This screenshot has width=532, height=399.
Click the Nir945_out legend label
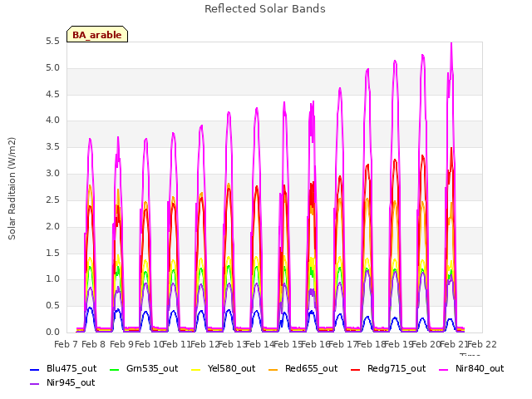click(71, 382)
